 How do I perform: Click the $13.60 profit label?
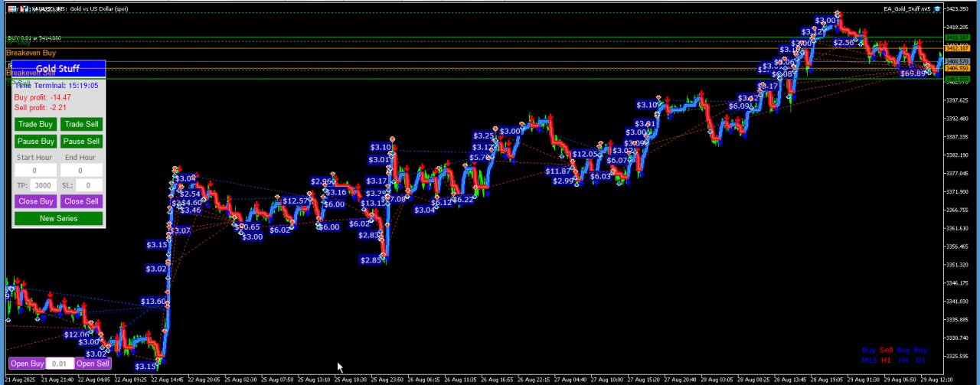click(x=153, y=302)
